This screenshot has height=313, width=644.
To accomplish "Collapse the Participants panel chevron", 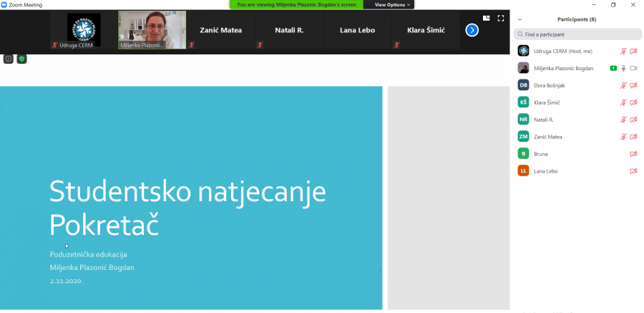I will pos(519,19).
